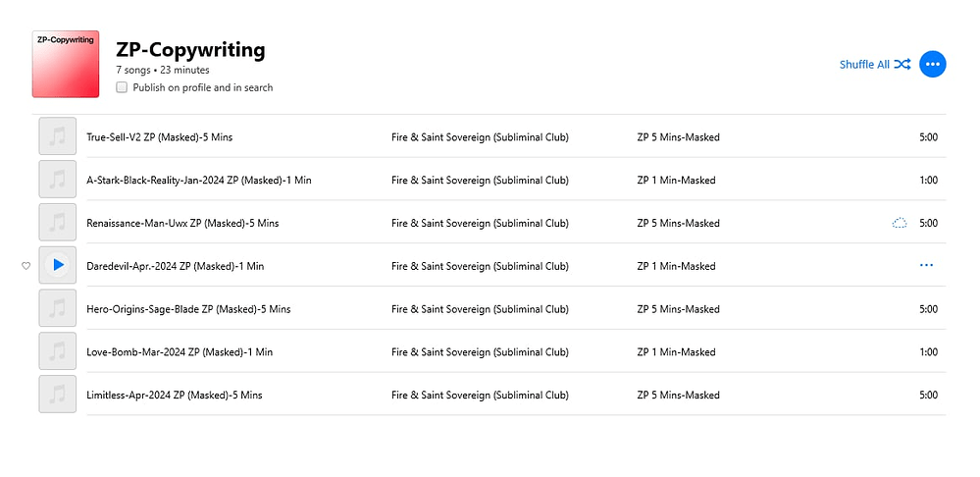Play the Daredevil-Apr.-2024 track
The width and height of the screenshot is (980, 477).
(58, 265)
